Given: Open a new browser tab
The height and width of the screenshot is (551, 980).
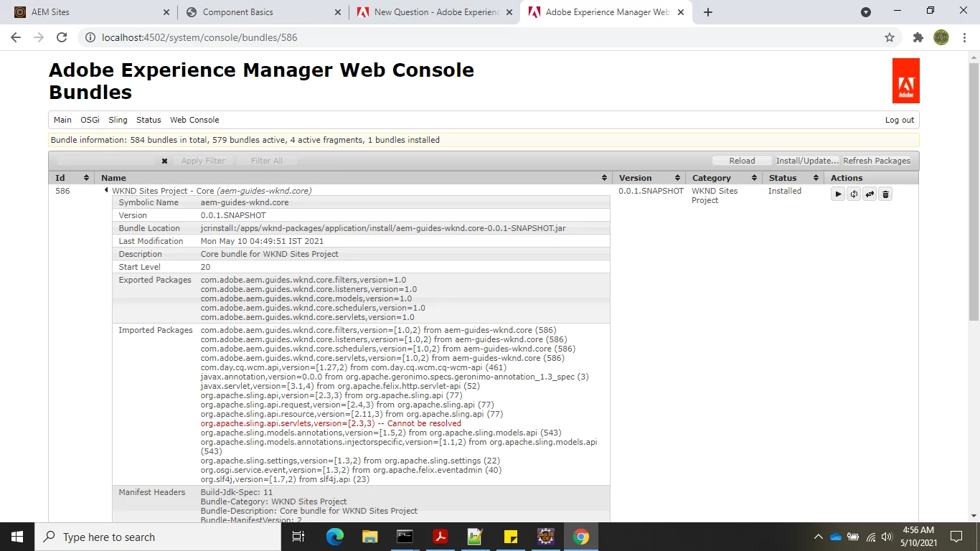Looking at the screenshot, I should [x=708, y=12].
